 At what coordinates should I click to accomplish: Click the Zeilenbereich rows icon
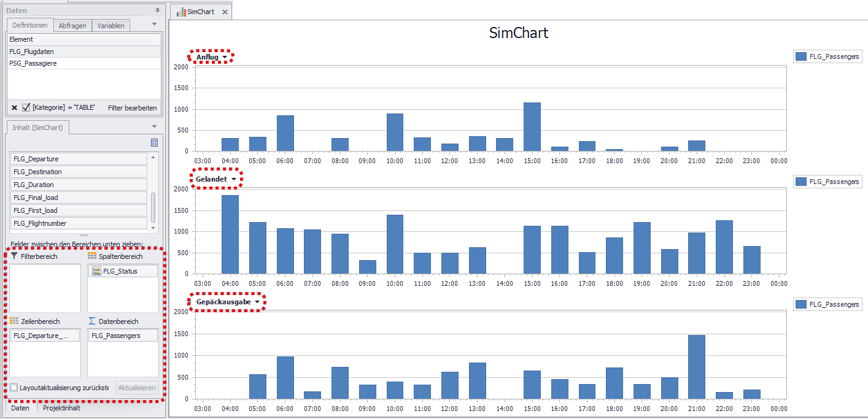[14, 321]
